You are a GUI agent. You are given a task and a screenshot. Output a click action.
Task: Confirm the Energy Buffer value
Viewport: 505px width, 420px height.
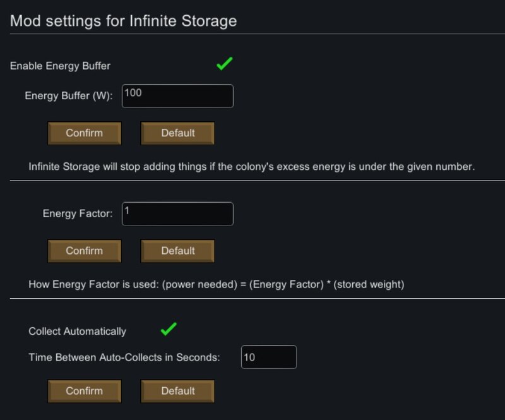85,133
